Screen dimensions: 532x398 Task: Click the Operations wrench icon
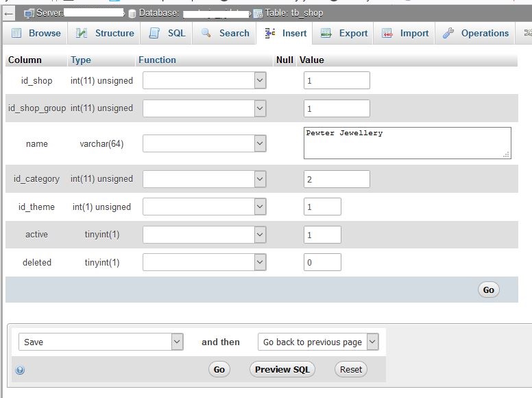(x=448, y=33)
